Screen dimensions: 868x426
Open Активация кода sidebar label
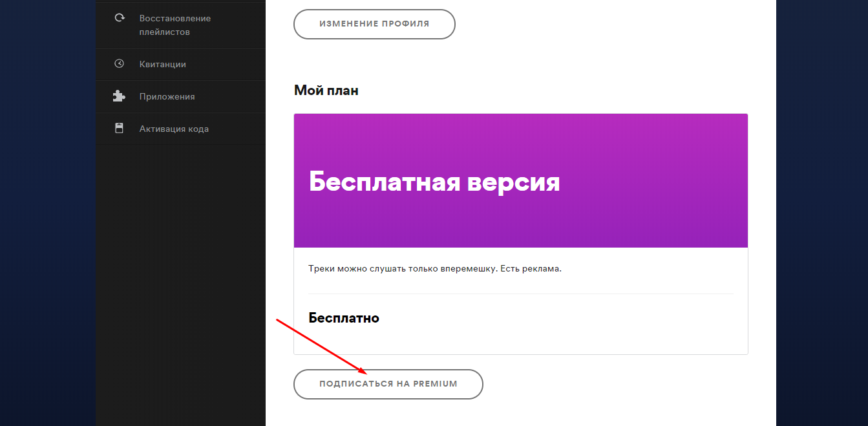pos(174,129)
